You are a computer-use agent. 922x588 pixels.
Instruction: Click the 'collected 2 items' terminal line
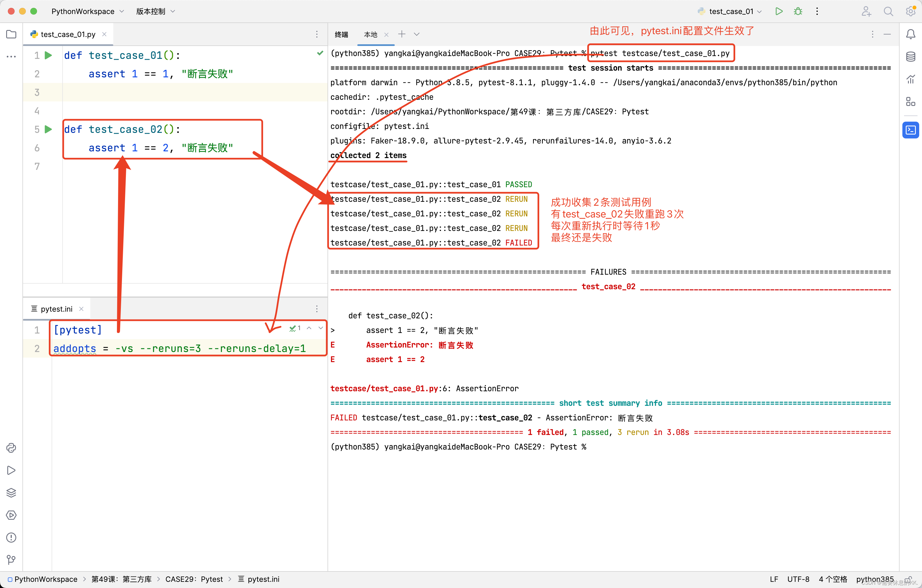coord(368,155)
